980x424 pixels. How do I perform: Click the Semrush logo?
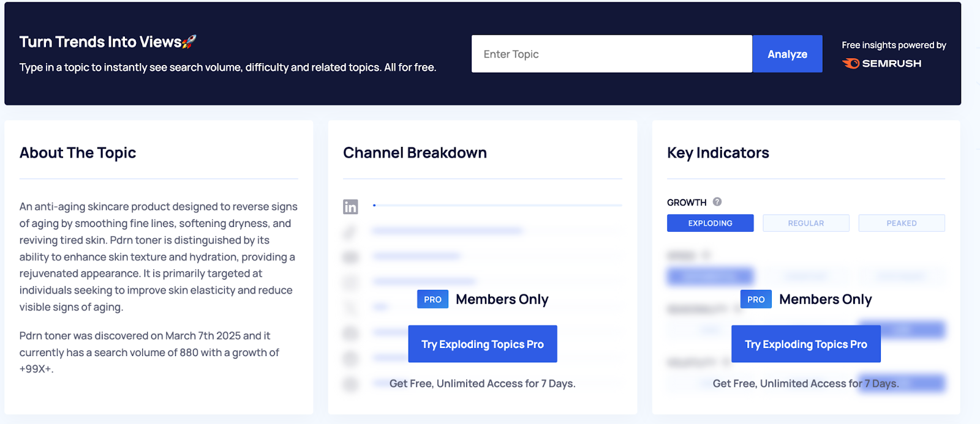[881, 64]
